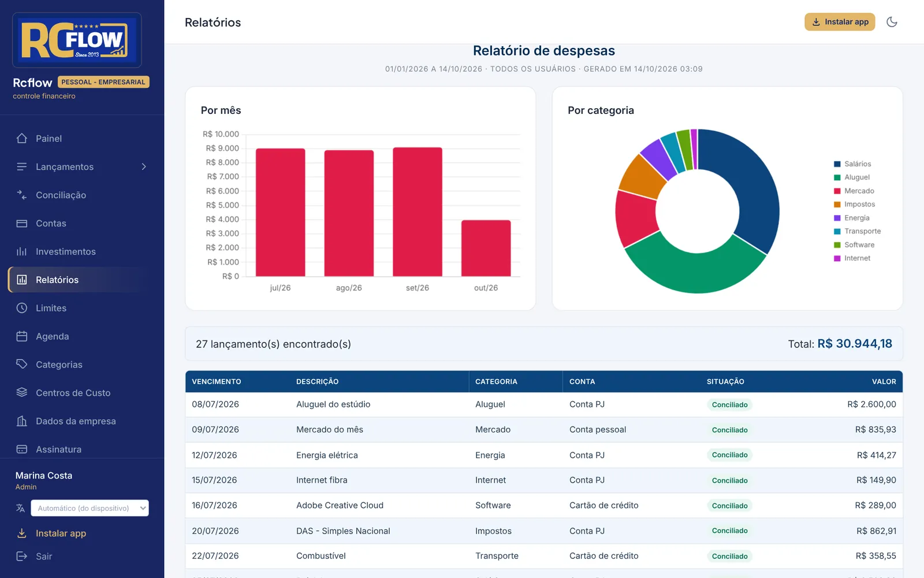Expand the Lançamentos submenu chevron

tap(144, 167)
